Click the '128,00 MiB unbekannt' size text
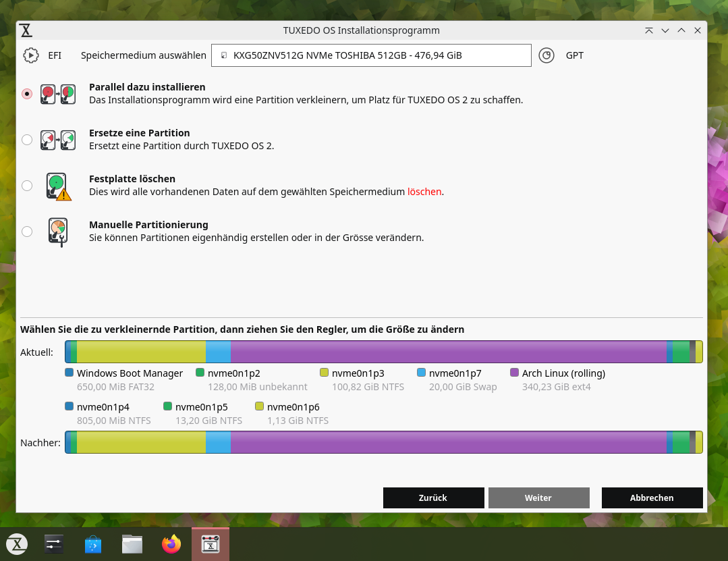728x561 pixels. click(257, 387)
